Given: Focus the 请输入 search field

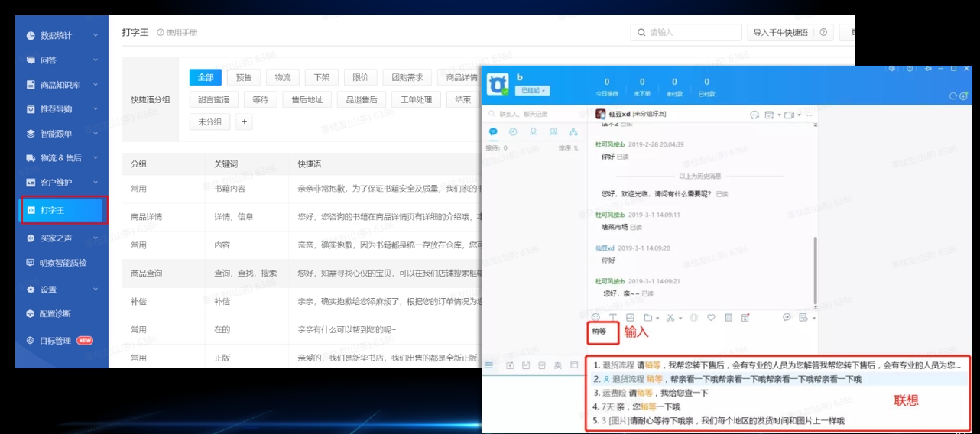Looking at the screenshot, I should pos(686,32).
